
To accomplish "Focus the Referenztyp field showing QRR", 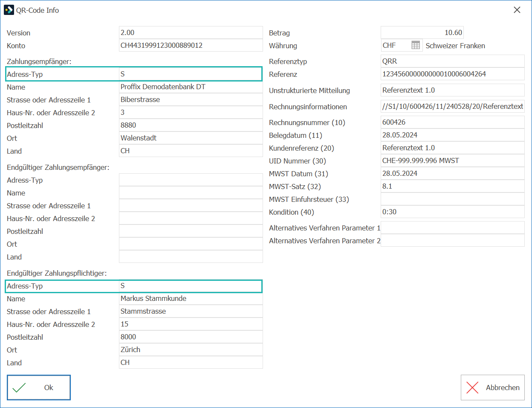I will tap(453, 61).
